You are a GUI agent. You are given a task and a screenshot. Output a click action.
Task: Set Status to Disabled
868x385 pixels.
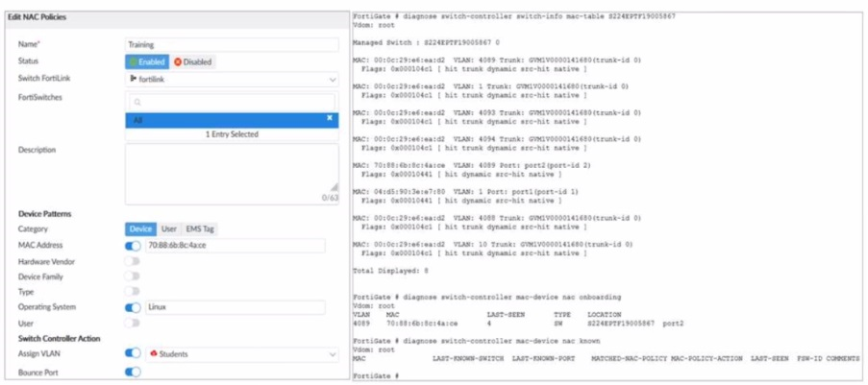[x=192, y=62]
